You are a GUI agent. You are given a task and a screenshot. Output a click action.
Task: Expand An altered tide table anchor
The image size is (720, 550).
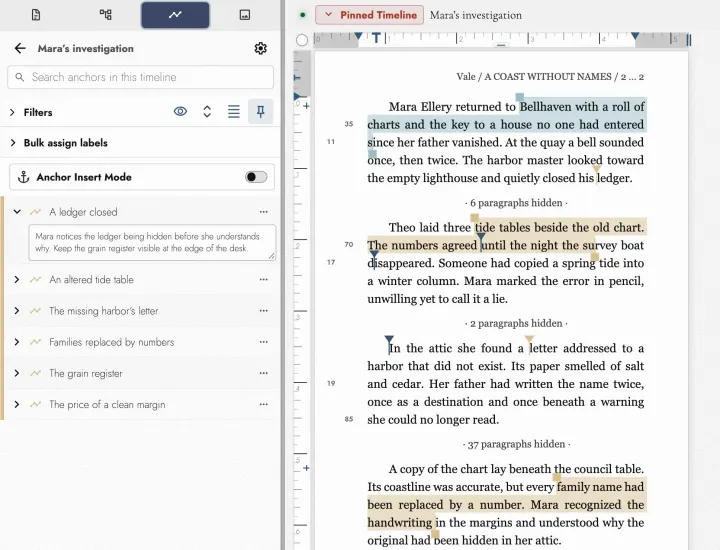click(17, 280)
